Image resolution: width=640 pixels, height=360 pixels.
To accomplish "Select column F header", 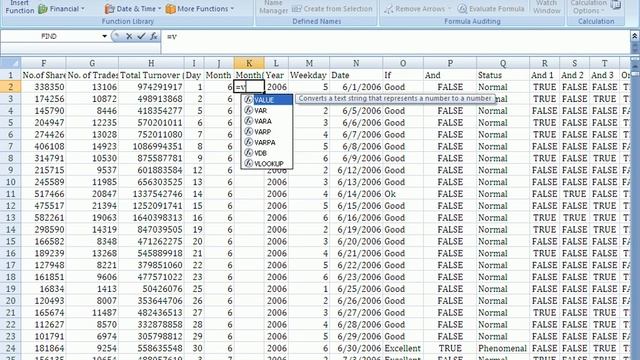I will 43,63.
